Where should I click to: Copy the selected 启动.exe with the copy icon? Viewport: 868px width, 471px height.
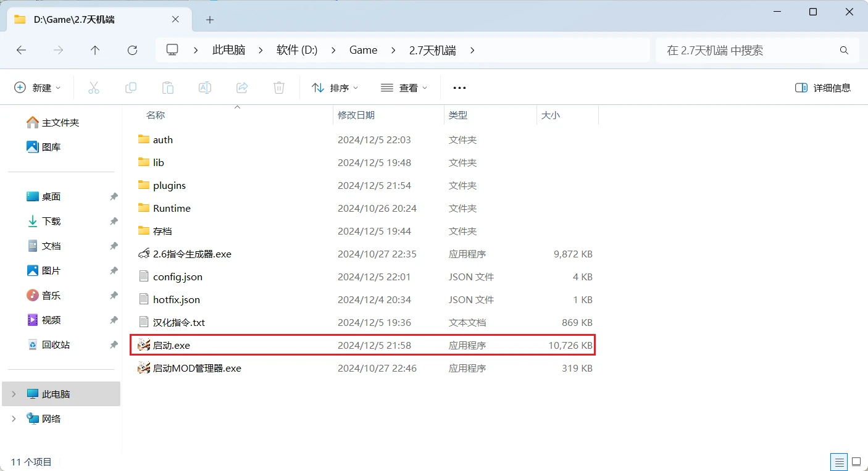point(131,87)
